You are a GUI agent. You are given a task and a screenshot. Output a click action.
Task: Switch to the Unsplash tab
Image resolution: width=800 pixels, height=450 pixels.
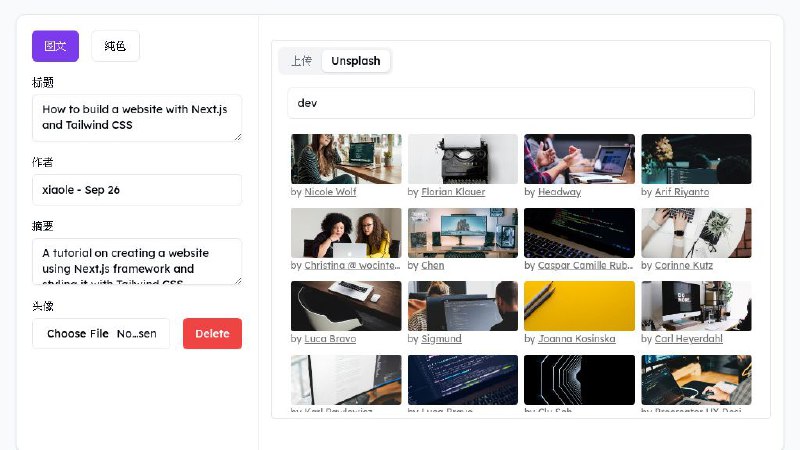355,61
